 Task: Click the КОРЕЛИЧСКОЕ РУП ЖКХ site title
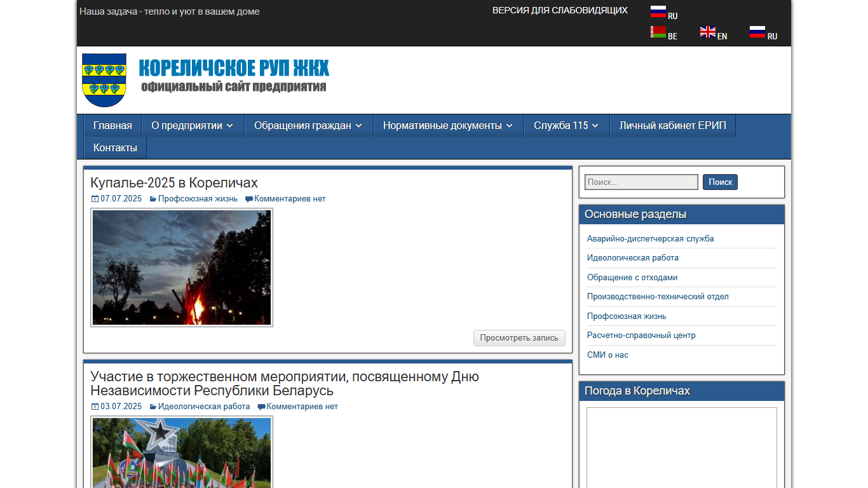[234, 68]
